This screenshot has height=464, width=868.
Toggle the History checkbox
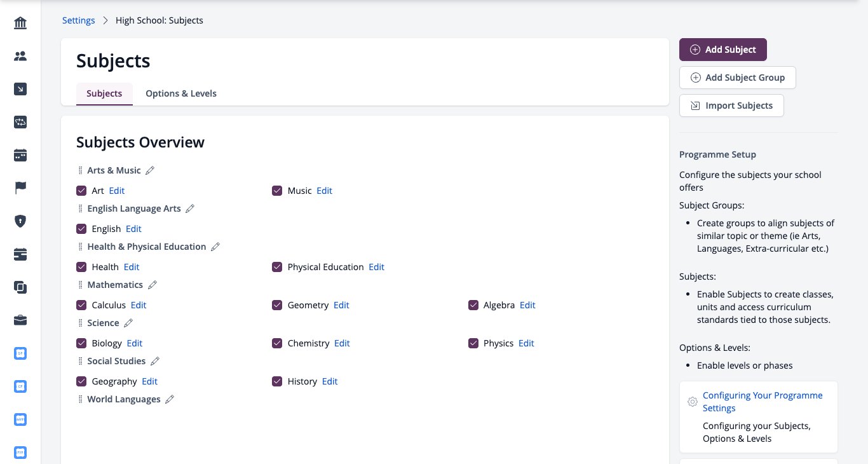tap(277, 381)
